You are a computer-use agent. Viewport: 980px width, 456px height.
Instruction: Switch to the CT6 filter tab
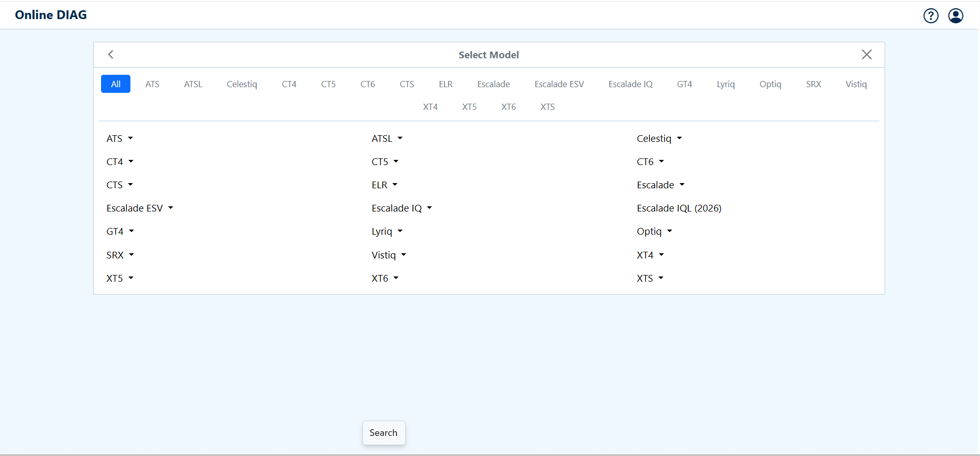point(368,84)
